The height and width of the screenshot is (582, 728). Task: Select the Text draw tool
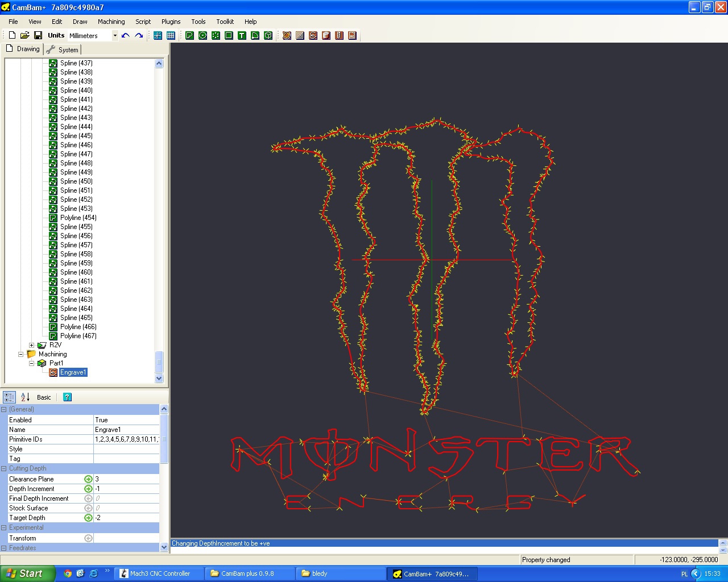[x=242, y=35]
